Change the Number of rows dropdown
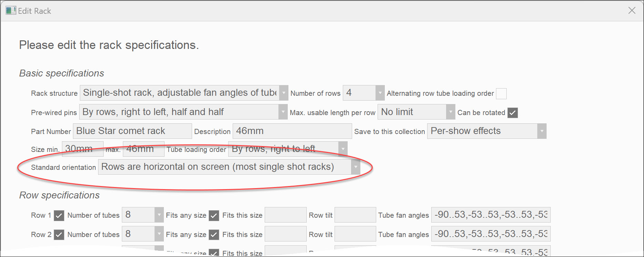 [379, 93]
